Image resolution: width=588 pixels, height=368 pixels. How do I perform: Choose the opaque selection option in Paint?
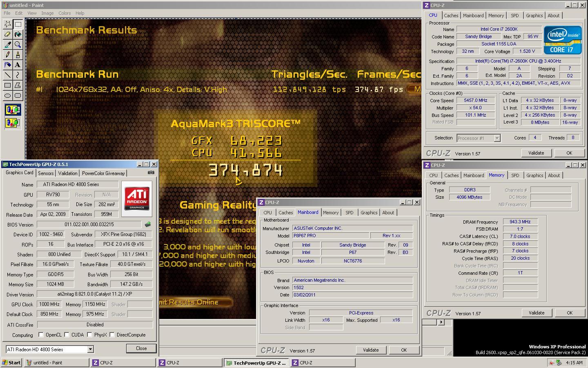tap(13, 110)
